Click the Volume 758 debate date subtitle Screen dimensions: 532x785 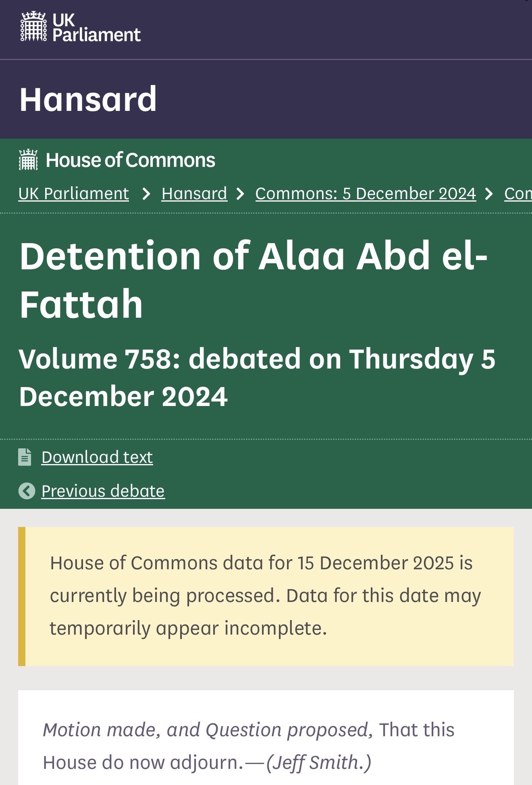click(257, 377)
